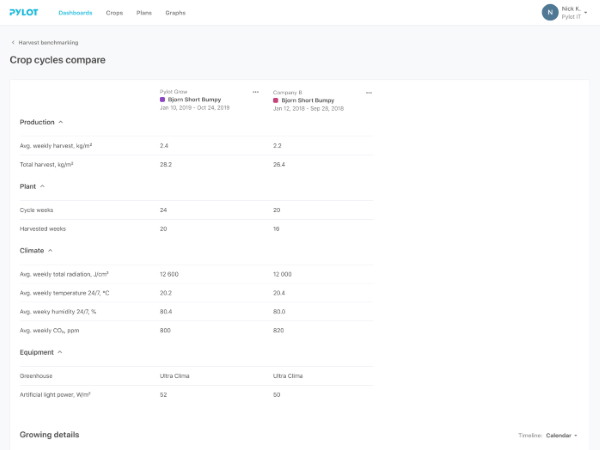
Task: Open the Dashboards tab
Action: click(75, 13)
